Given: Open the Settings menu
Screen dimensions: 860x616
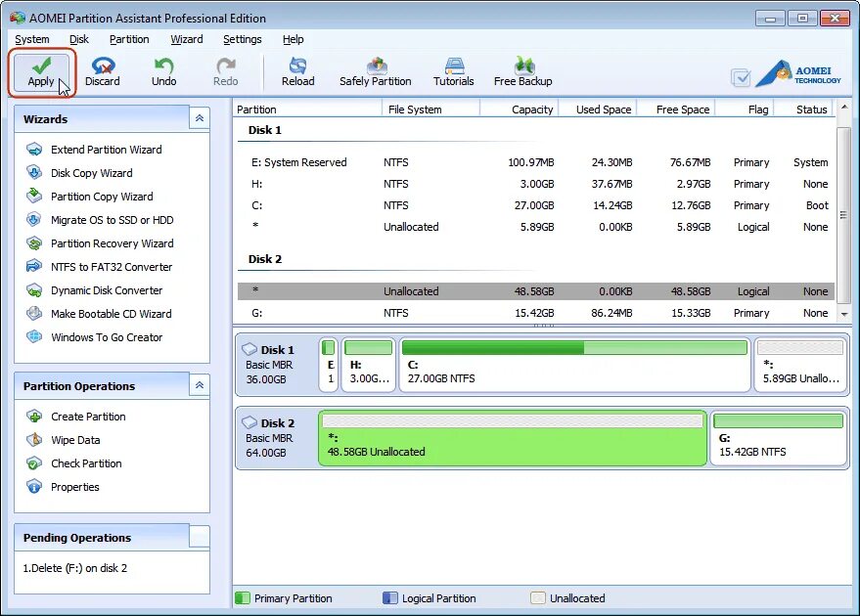Looking at the screenshot, I should pyautogui.click(x=243, y=39).
